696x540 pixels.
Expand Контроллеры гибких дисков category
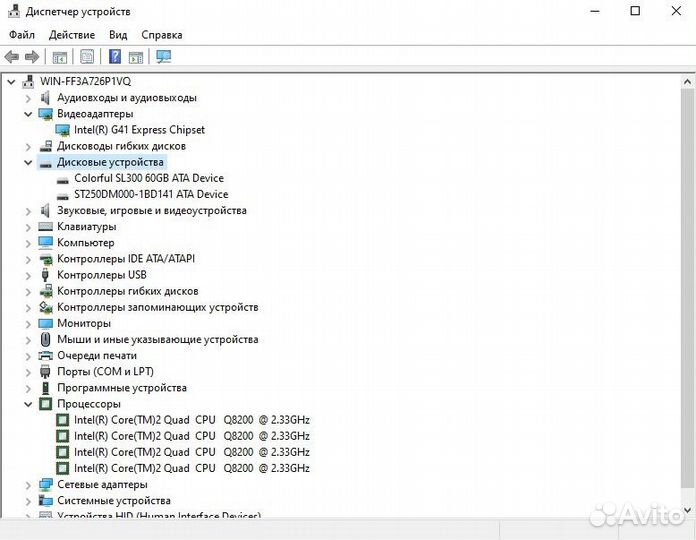pos(28,292)
